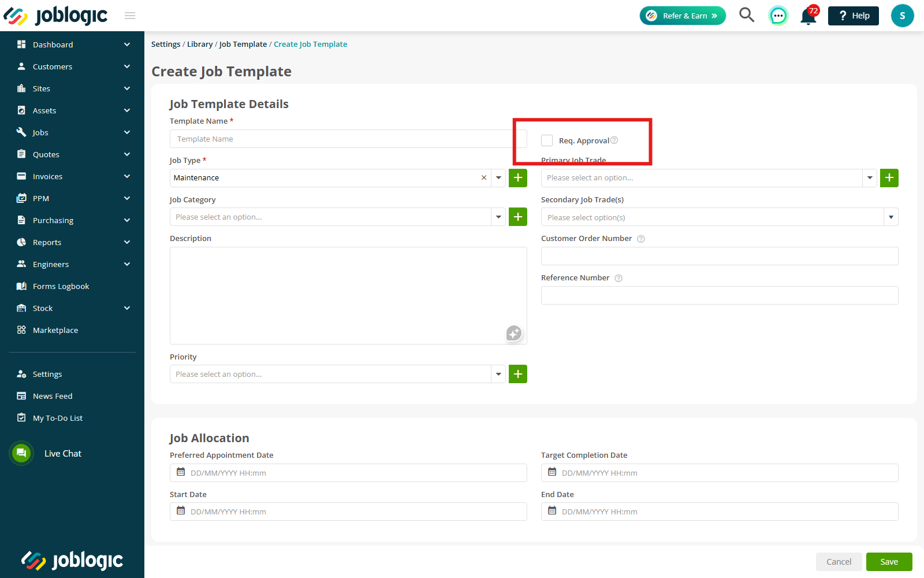Image resolution: width=924 pixels, height=578 pixels.
Task: Open calendar icon for Preferred Appointment Date
Action: click(x=181, y=472)
